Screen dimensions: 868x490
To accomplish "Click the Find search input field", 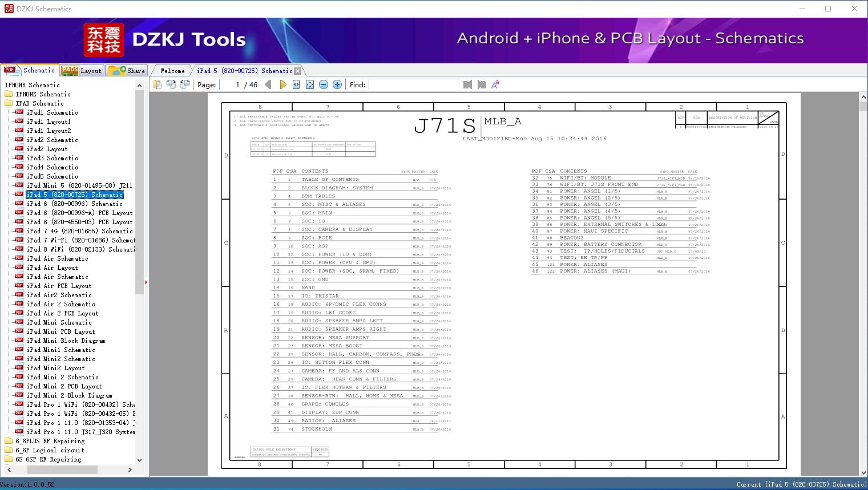I will pyautogui.click(x=414, y=84).
